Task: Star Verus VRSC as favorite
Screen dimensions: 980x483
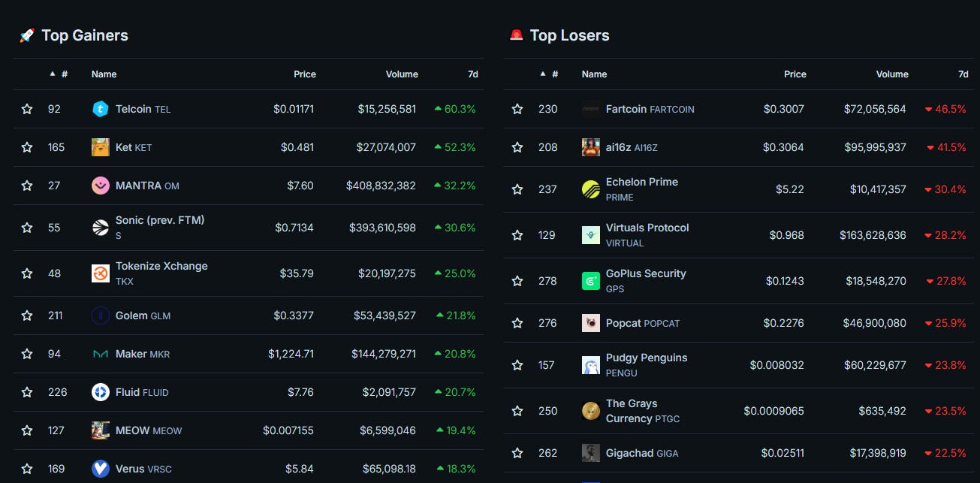Action: pos(27,469)
